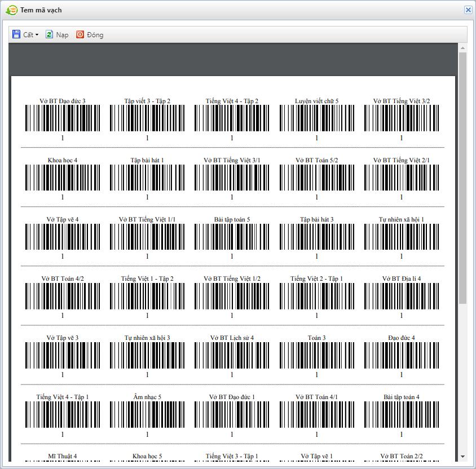Click barcode under Âm nhạc 5
The height and width of the screenshot is (469, 476).
(x=147, y=414)
